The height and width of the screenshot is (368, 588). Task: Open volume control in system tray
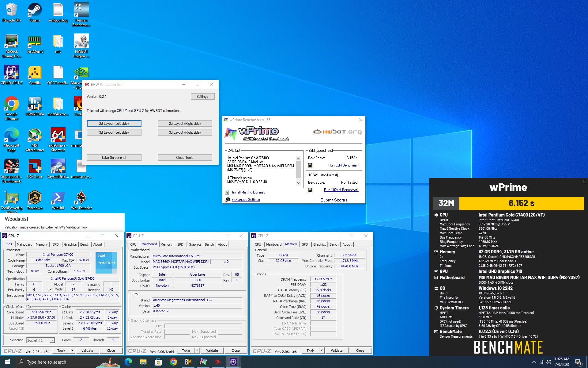pyautogui.click(x=548, y=362)
